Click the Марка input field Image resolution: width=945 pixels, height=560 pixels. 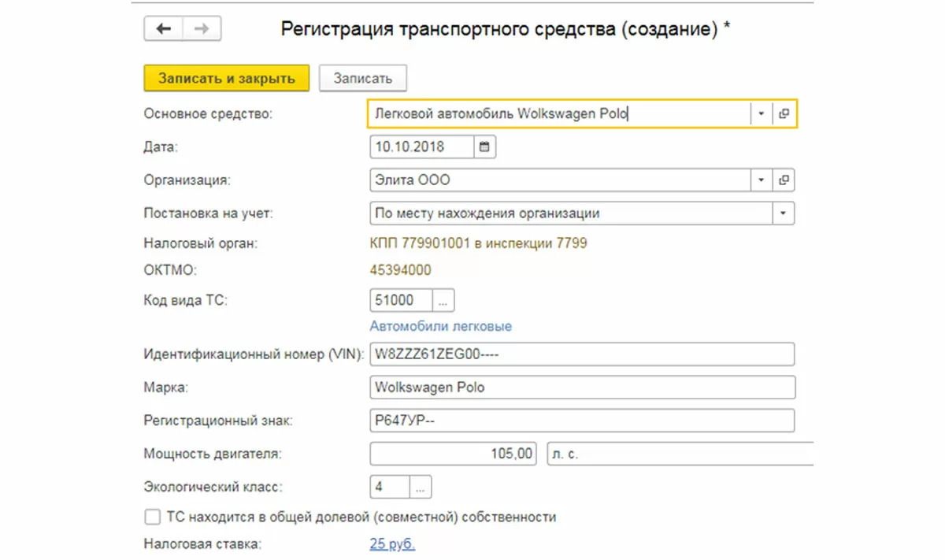pos(581,388)
